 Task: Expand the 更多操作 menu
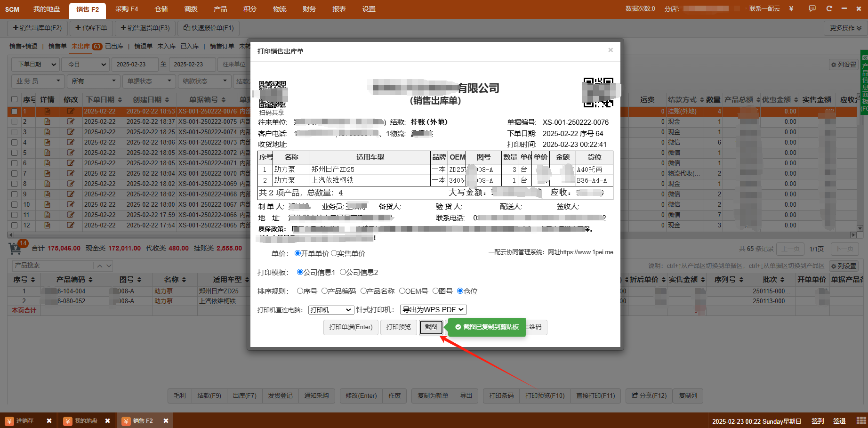[x=845, y=28]
